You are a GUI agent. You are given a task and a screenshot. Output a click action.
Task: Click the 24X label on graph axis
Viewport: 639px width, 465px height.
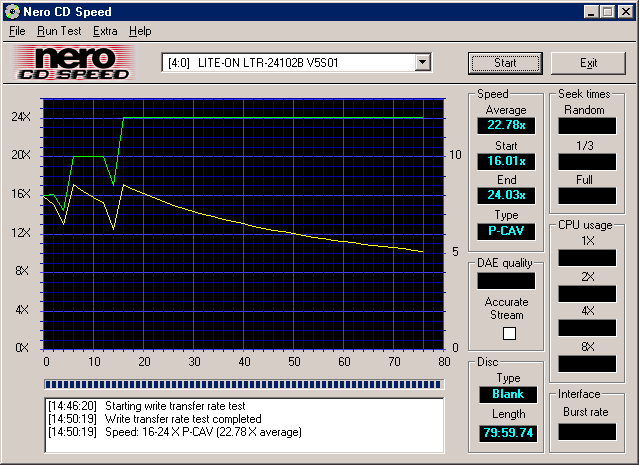coord(21,117)
